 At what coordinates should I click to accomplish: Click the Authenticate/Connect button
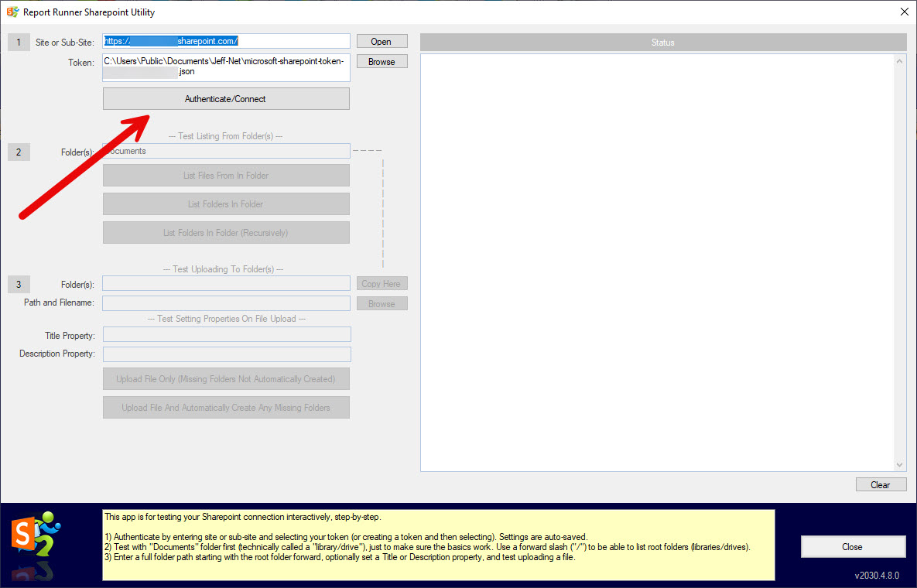pos(226,99)
